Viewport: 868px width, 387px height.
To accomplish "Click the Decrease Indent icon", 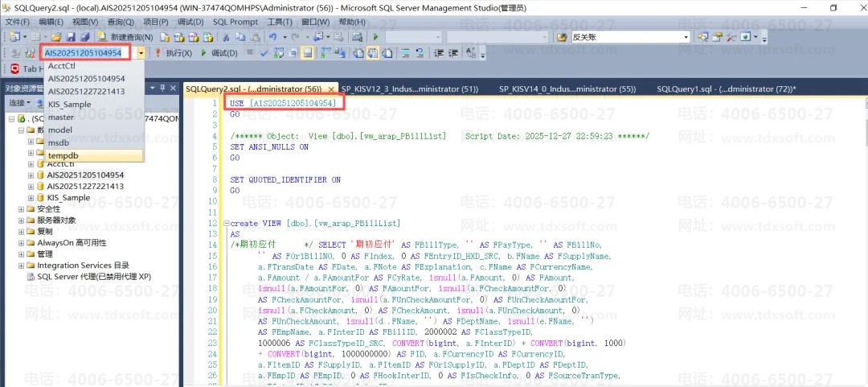I will pyautogui.click(x=439, y=52).
